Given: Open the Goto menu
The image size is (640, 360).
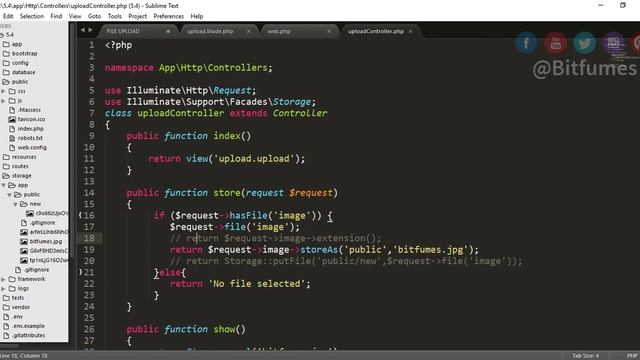Looking at the screenshot, I should pos(94,16).
